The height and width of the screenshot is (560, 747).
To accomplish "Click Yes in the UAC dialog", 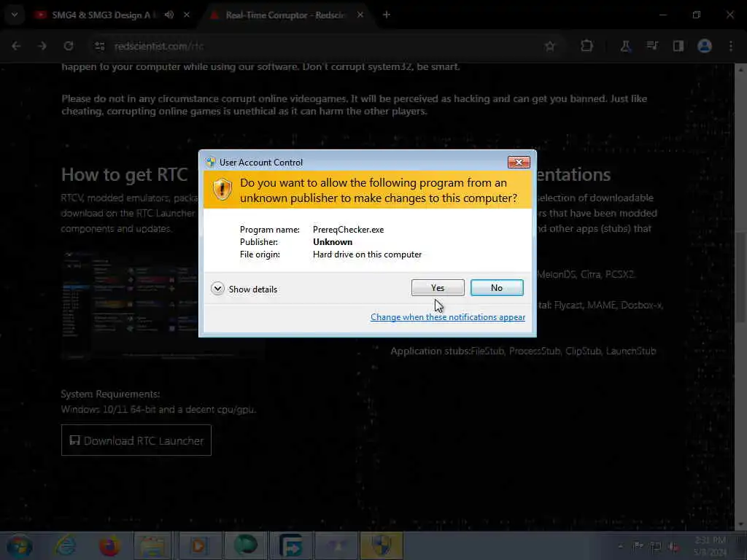I will [438, 287].
